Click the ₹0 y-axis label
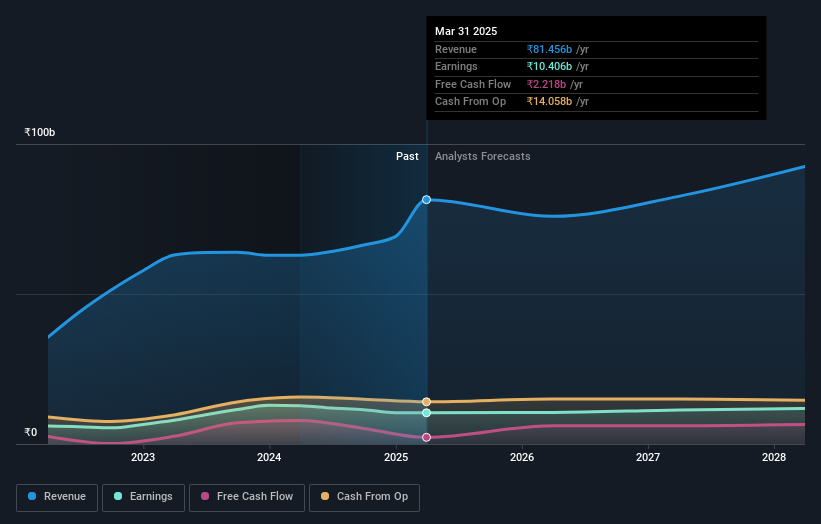The image size is (821, 524). pyautogui.click(x=31, y=432)
